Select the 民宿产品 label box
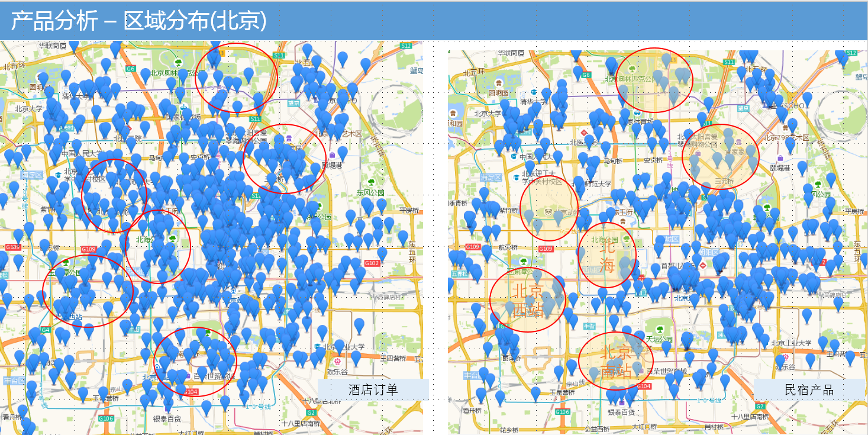The height and width of the screenshot is (435, 868). pyautogui.click(x=809, y=389)
